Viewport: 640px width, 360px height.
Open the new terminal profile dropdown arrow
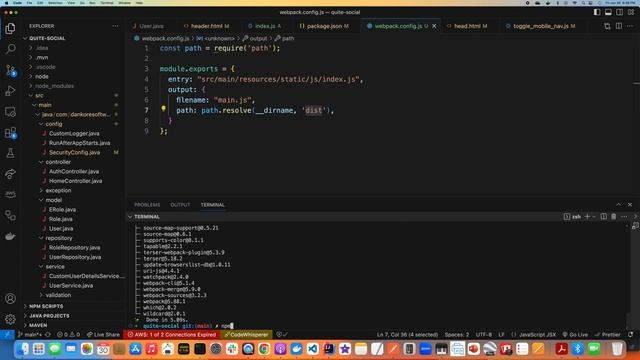point(594,217)
